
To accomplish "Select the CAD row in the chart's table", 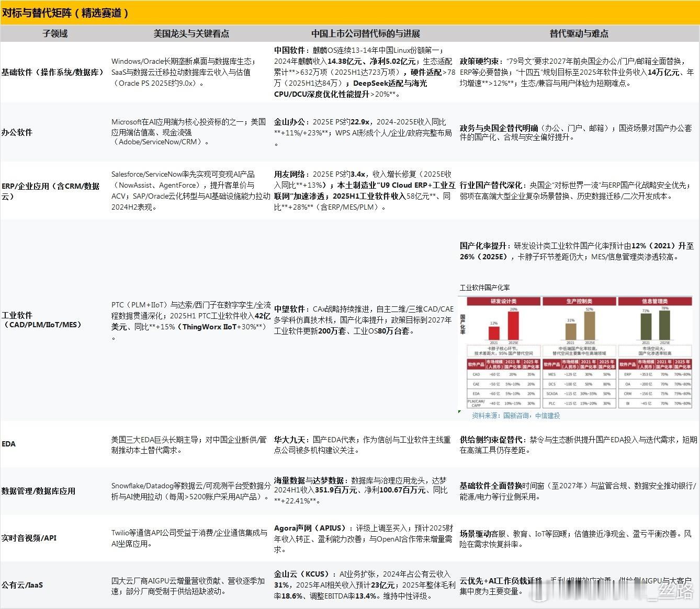I will coord(503,374).
